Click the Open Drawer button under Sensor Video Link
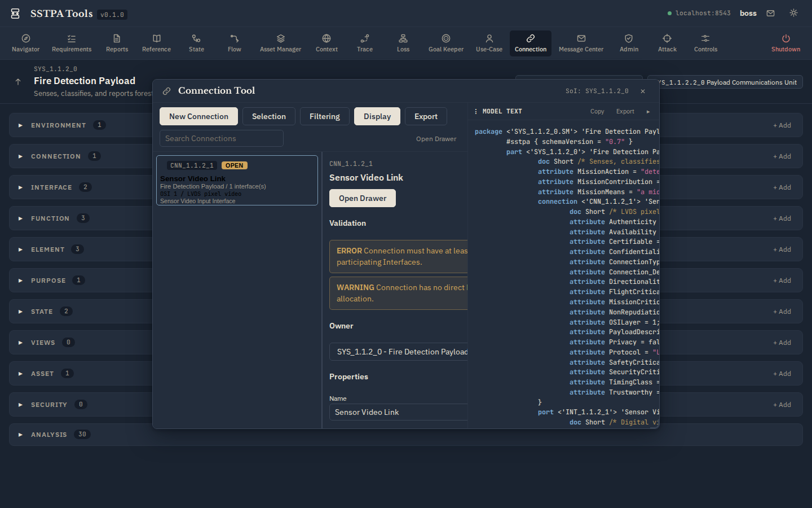Viewport: 812px width, 508px height. point(363,198)
